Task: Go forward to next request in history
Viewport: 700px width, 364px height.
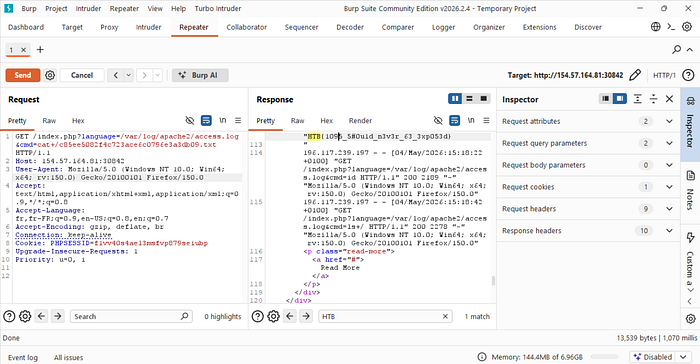Action: pos(144,75)
